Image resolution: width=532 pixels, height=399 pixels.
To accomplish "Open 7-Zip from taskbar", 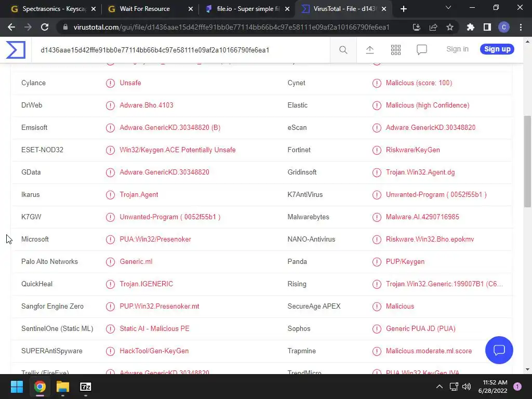I will pyautogui.click(x=86, y=387).
